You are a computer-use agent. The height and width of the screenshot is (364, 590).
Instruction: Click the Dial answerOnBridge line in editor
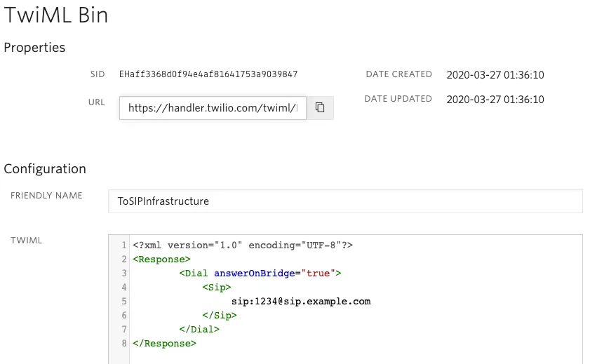[260, 274]
